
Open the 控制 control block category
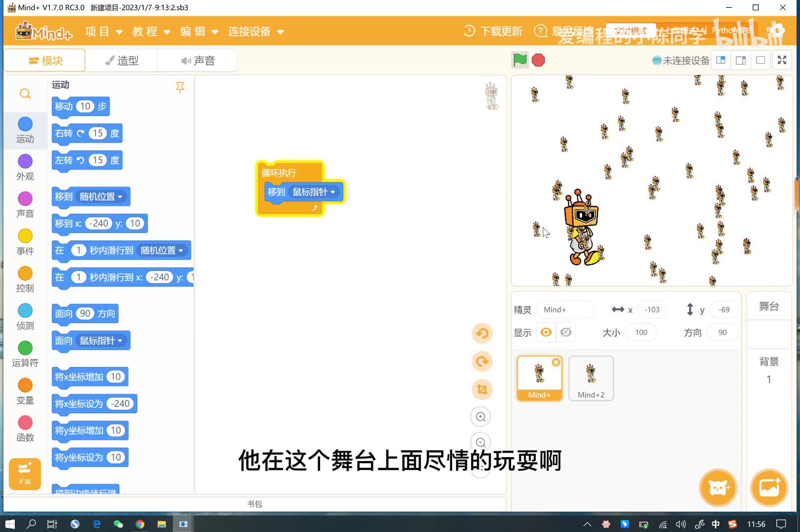point(25,280)
